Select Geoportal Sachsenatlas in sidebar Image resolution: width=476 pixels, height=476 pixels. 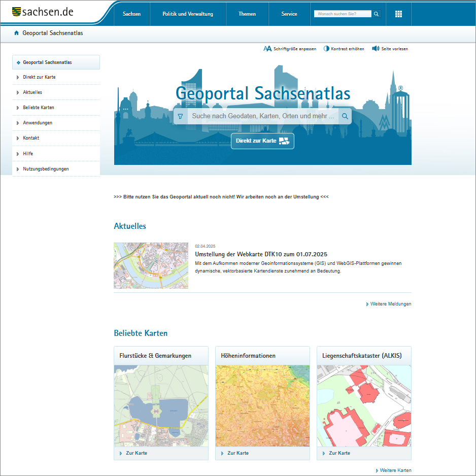[x=56, y=62]
